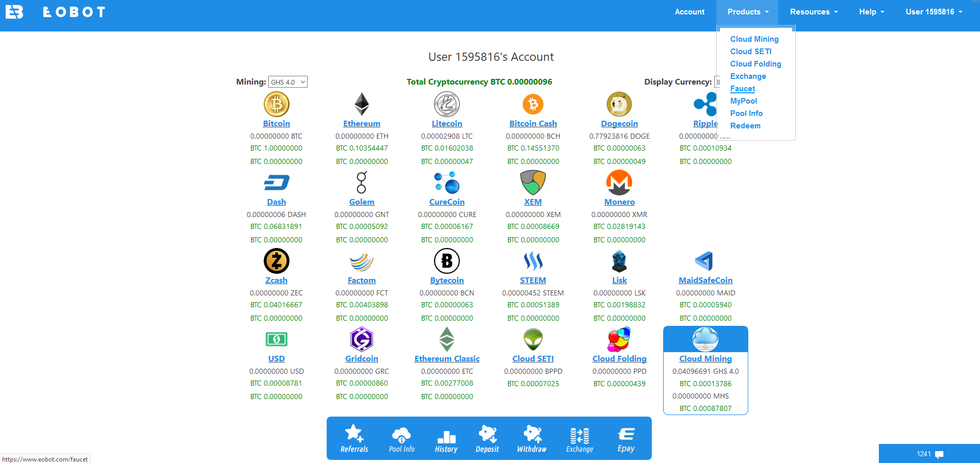Collapse the Products dropdown menu
980x463 pixels.
point(748,12)
